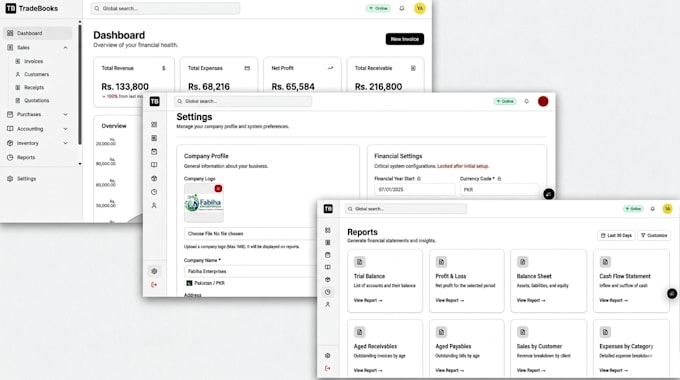Image resolution: width=680 pixels, height=380 pixels.
Task: Open Invoices under Sales
Action: click(33, 61)
